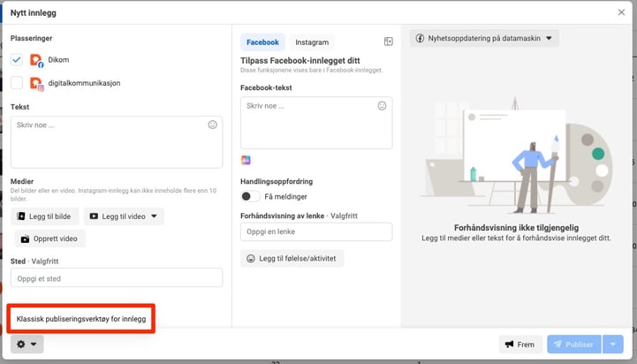
Task: Switch to the Instagram tab
Action: pyautogui.click(x=312, y=42)
